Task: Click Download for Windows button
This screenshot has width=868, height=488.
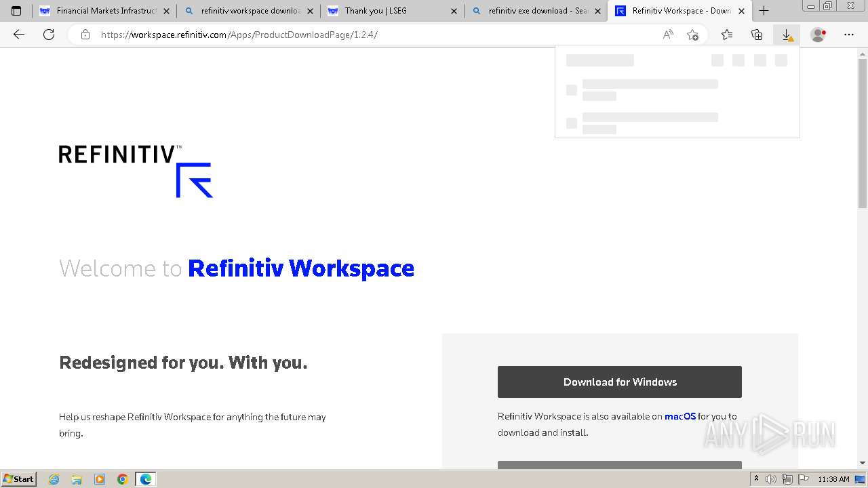Action: [x=620, y=382]
